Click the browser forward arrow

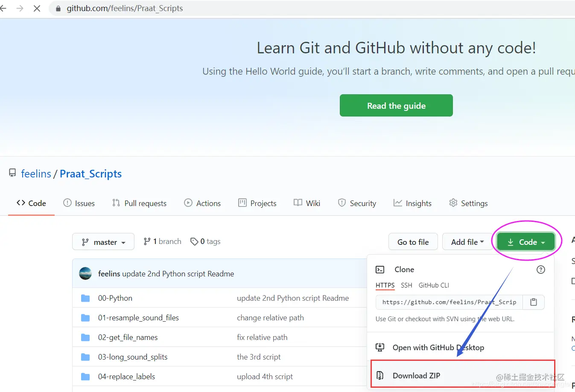coord(20,9)
